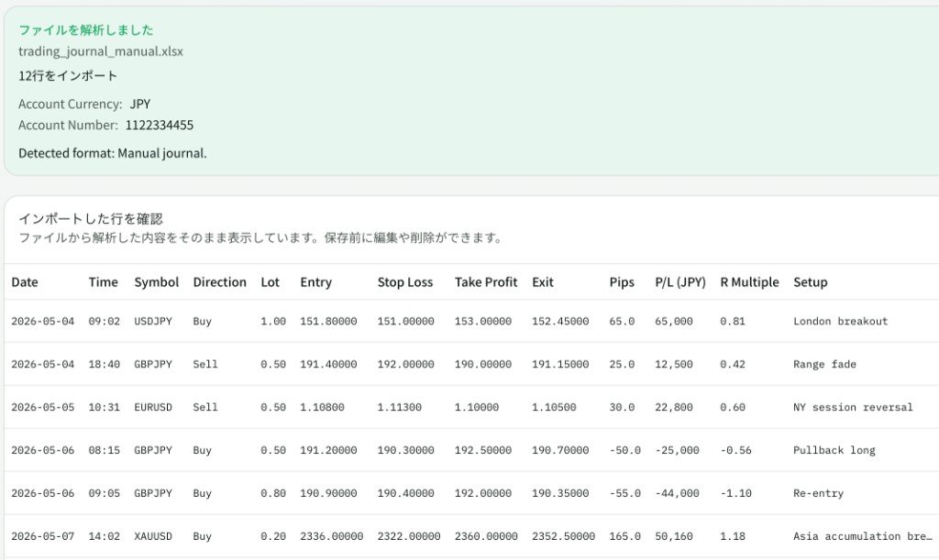This screenshot has width=939, height=560.
Task: Click the Range fade setup cell
Action: tap(824, 365)
